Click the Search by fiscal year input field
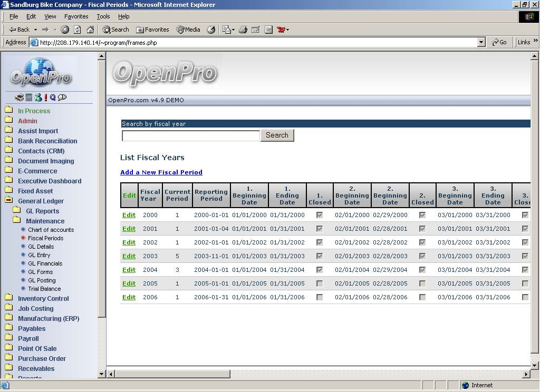 pos(191,136)
